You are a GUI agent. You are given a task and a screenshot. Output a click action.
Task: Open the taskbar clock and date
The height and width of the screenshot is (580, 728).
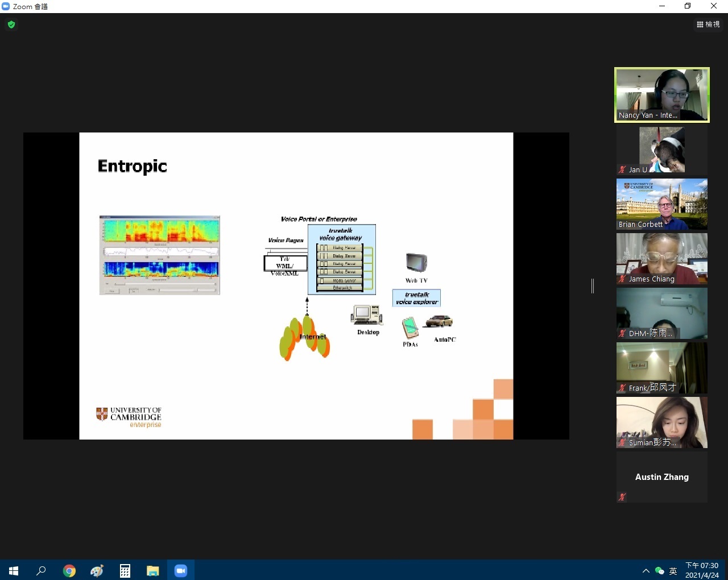[x=702, y=570]
